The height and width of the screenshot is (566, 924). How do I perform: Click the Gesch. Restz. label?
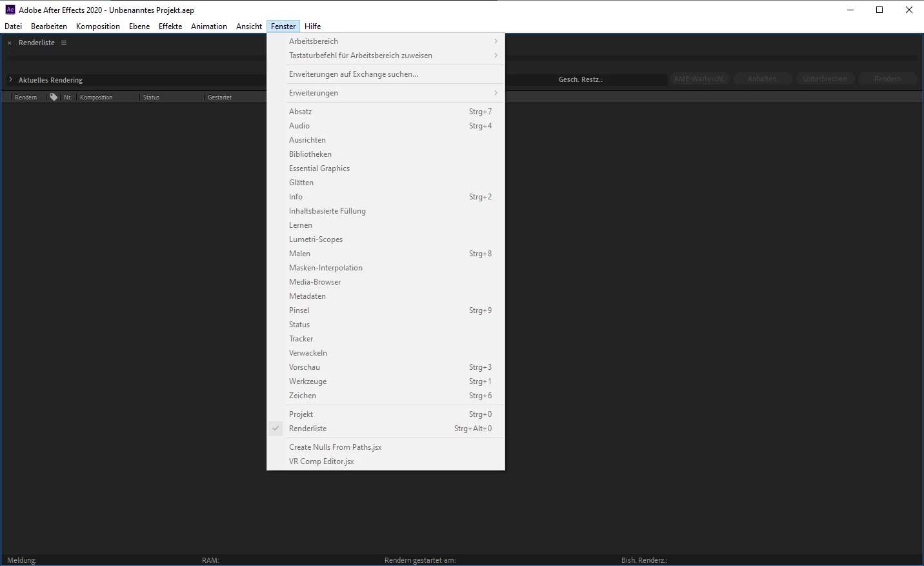pyautogui.click(x=581, y=79)
